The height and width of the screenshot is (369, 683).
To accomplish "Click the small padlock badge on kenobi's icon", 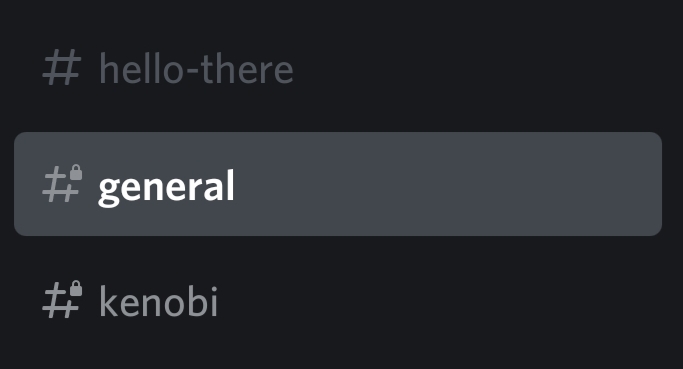I will pos(76,288).
